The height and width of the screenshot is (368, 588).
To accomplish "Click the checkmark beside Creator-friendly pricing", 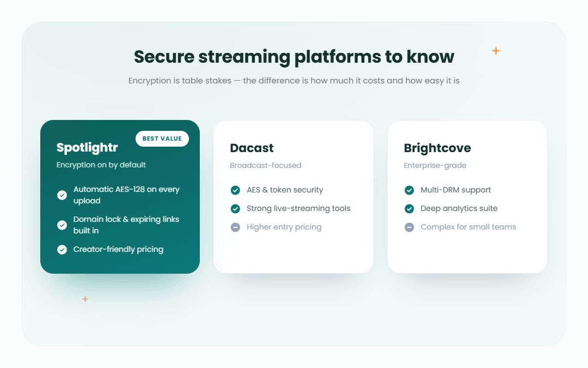I will (62, 250).
